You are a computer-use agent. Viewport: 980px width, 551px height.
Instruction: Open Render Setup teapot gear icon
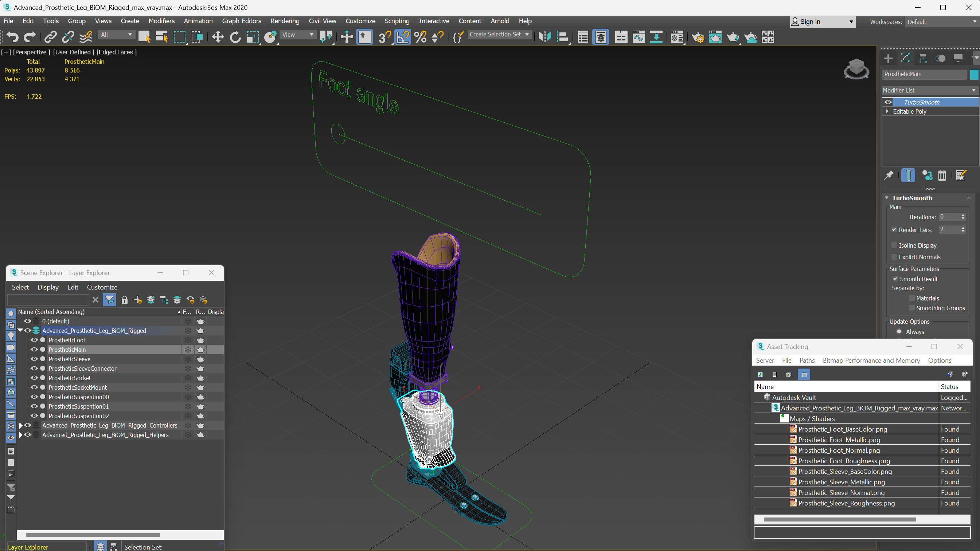(x=698, y=37)
